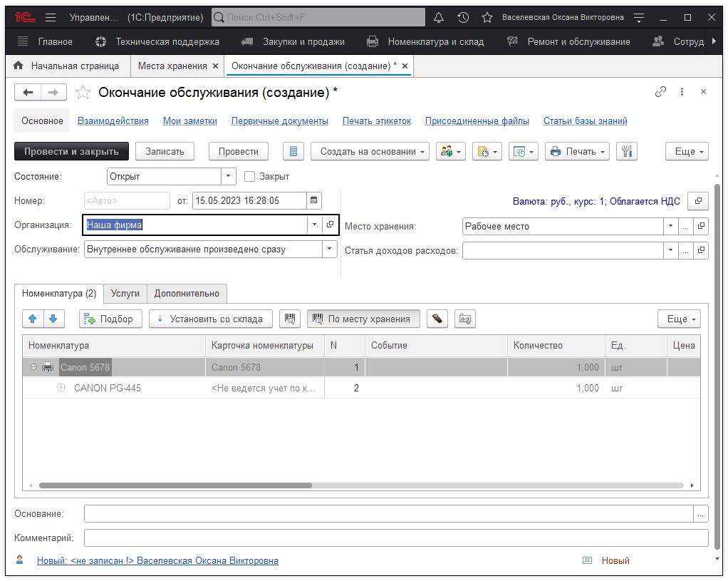The height and width of the screenshot is (581, 728).
Task: Expand the Обслуживание dropdown
Action: tap(329, 250)
